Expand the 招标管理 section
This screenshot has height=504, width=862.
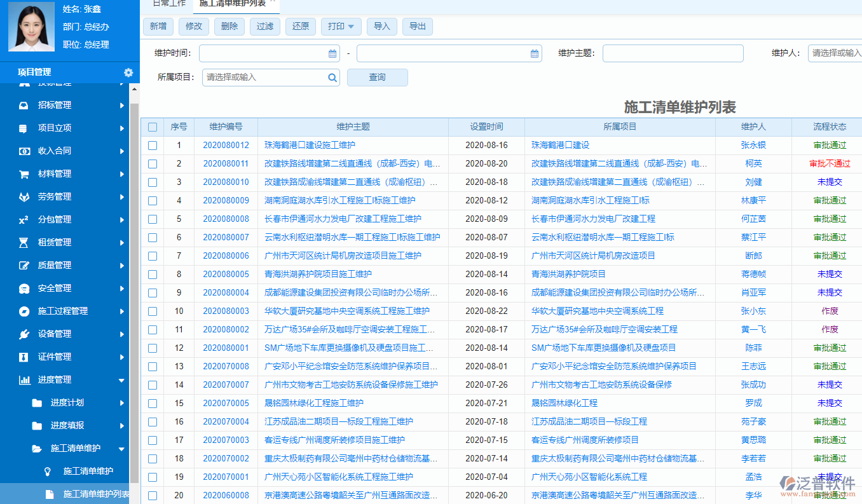(x=64, y=105)
